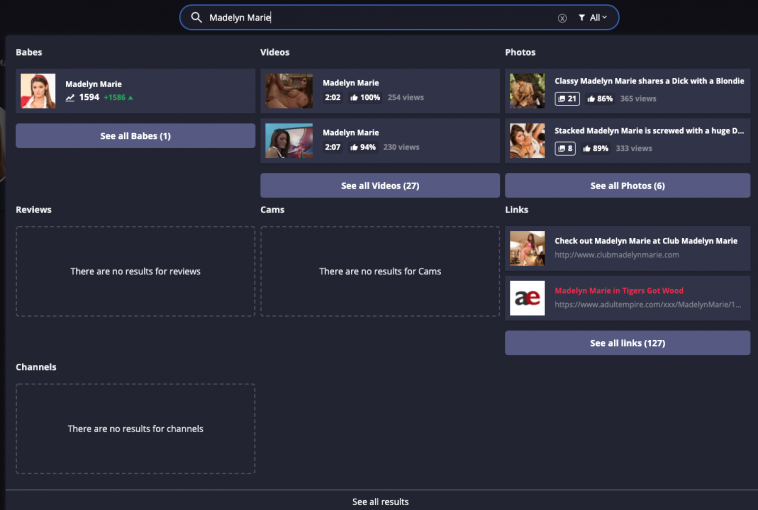Click the thumbs-up icon showing 94%
Viewport: 758px width, 510px height.
(355, 147)
